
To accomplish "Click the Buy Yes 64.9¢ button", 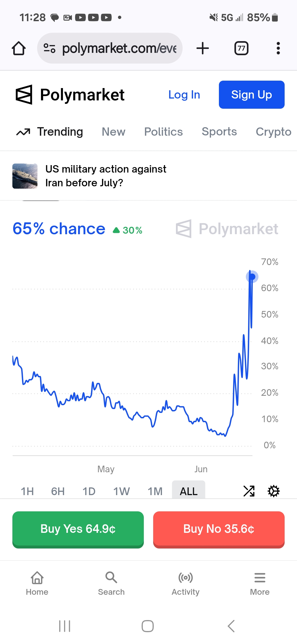I will tap(78, 530).
